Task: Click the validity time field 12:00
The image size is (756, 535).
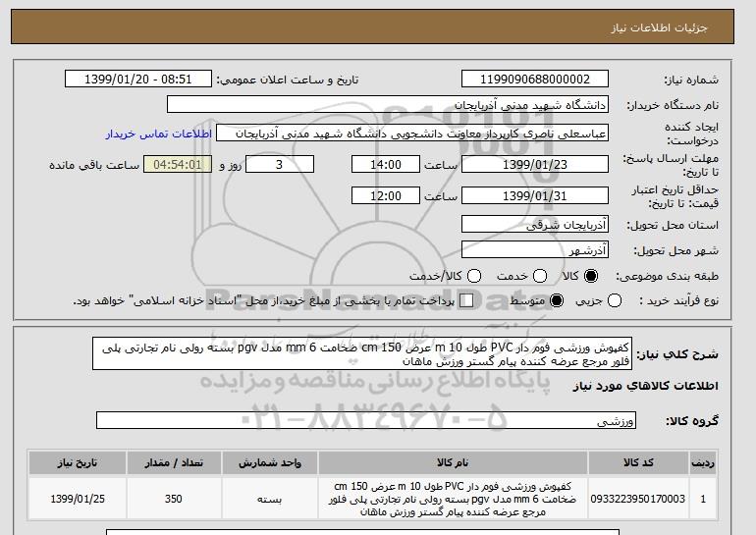Action: point(386,195)
